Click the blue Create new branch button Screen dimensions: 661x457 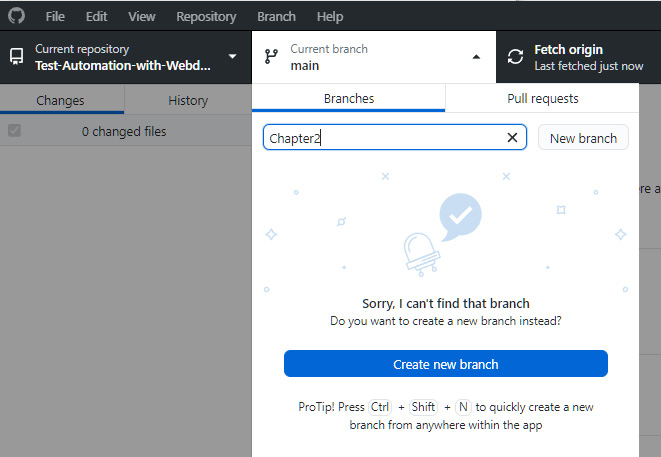[446, 364]
